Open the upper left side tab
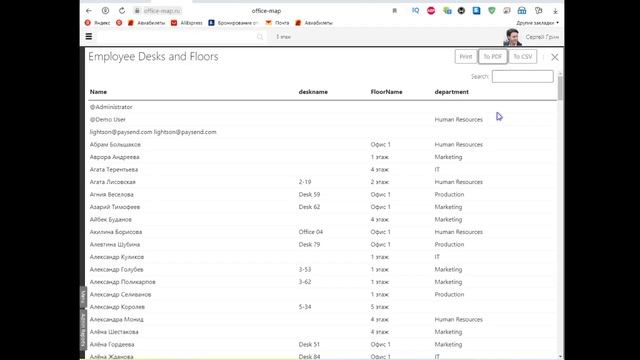Image resolution: width=640 pixels, height=360 pixels. tap(83, 298)
